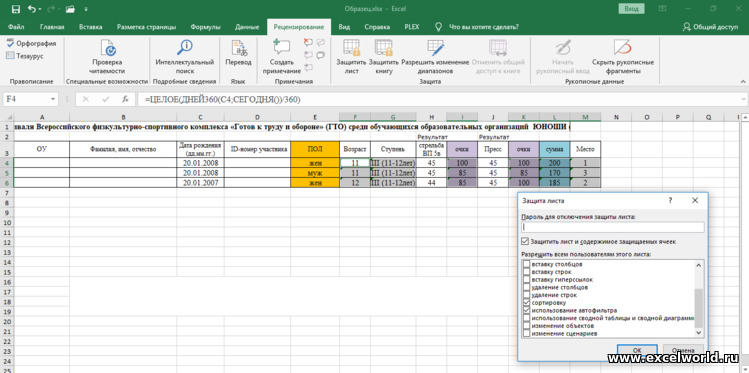Screen dimensions: 749x373
Task: Select row 10 header
Action: [x=7, y=223]
